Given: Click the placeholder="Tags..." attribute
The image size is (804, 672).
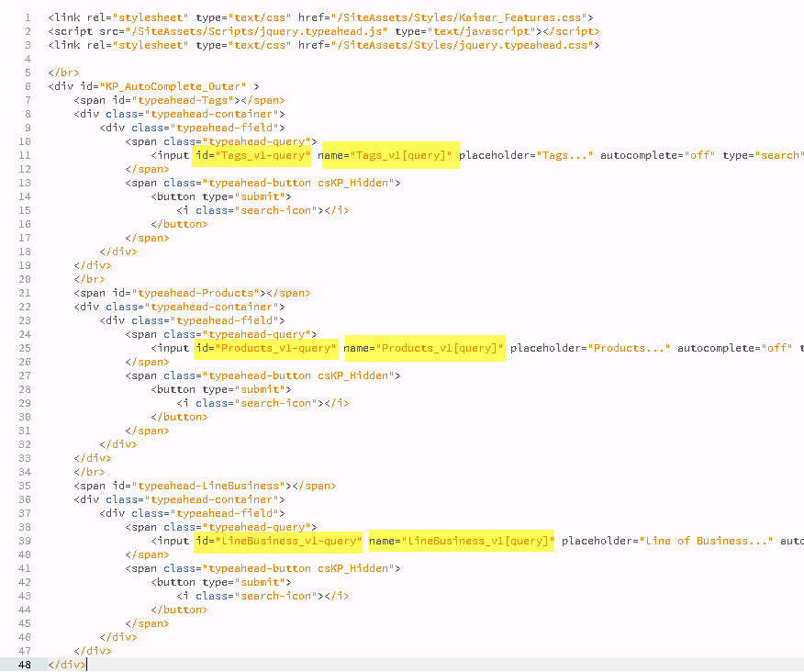Looking at the screenshot, I should [x=526, y=155].
